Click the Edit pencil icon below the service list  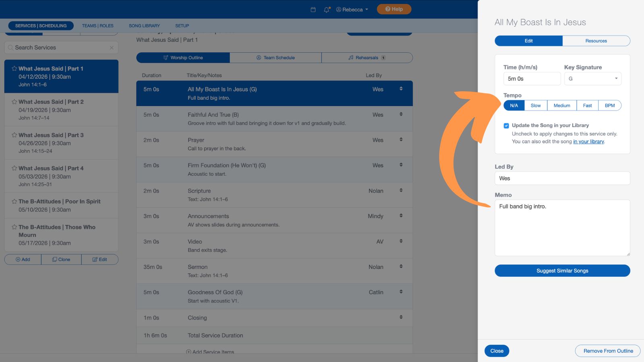coord(95,259)
